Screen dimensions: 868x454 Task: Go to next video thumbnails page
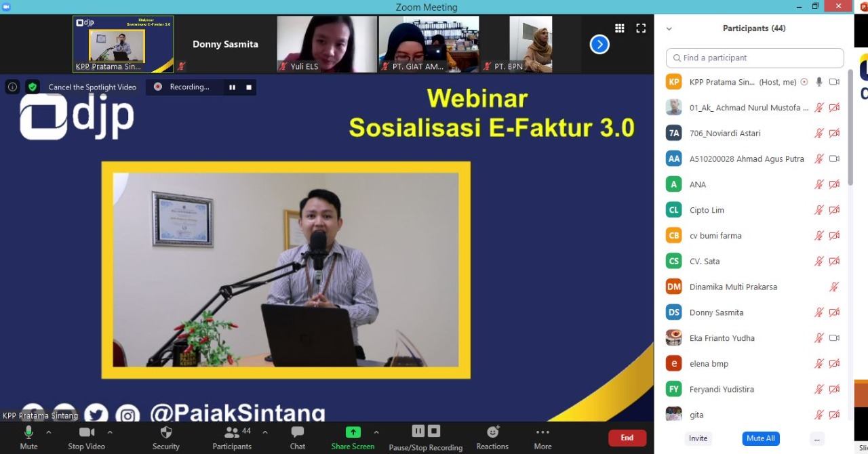point(599,45)
